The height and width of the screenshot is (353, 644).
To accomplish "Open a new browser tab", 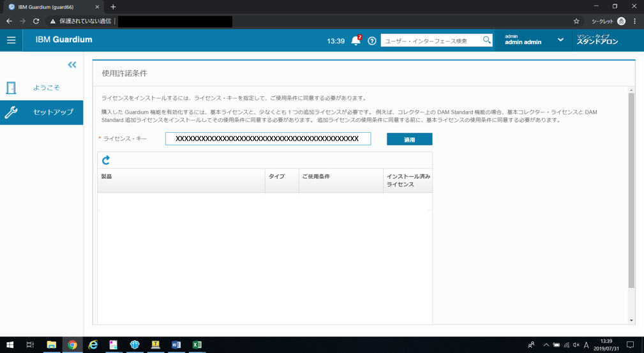I will pos(113,6).
